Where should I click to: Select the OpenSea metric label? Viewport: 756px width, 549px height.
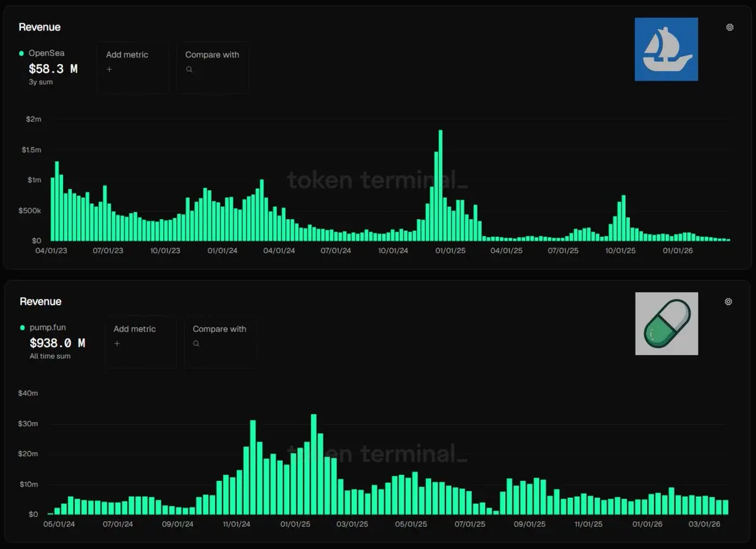pos(46,54)
